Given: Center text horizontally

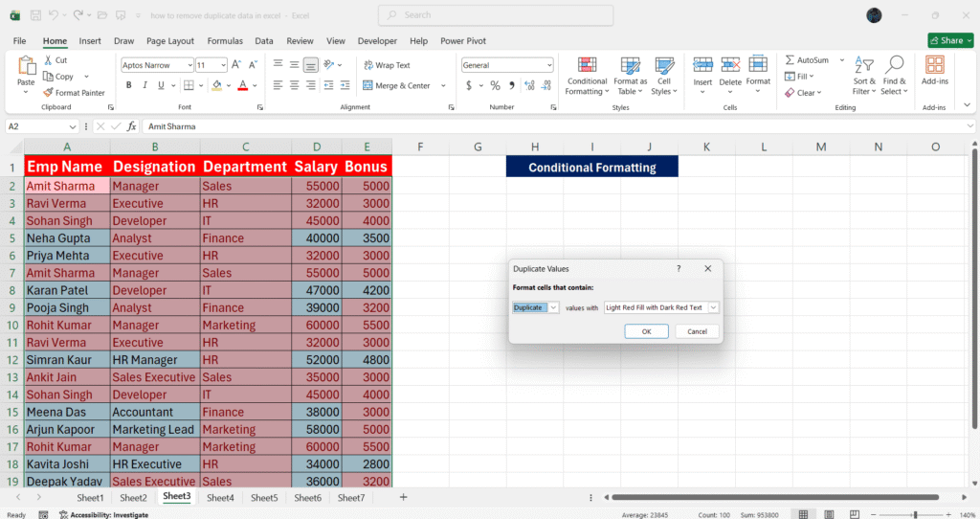Looking at the screenshot, I should click(295, 85).
